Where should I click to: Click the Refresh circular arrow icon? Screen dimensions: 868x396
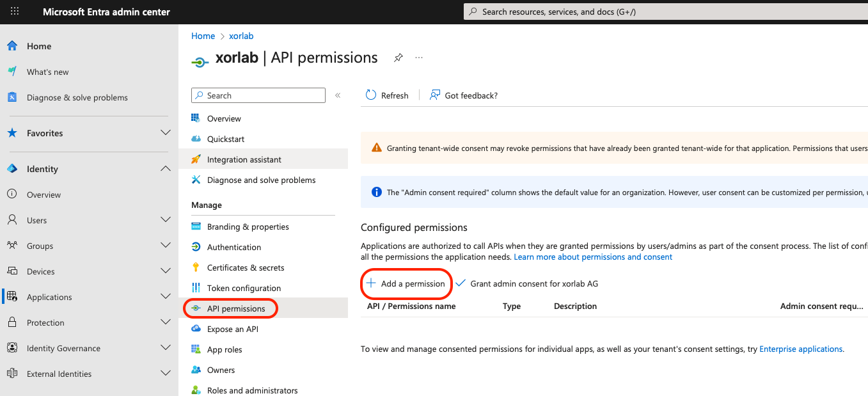click(371, 95)
